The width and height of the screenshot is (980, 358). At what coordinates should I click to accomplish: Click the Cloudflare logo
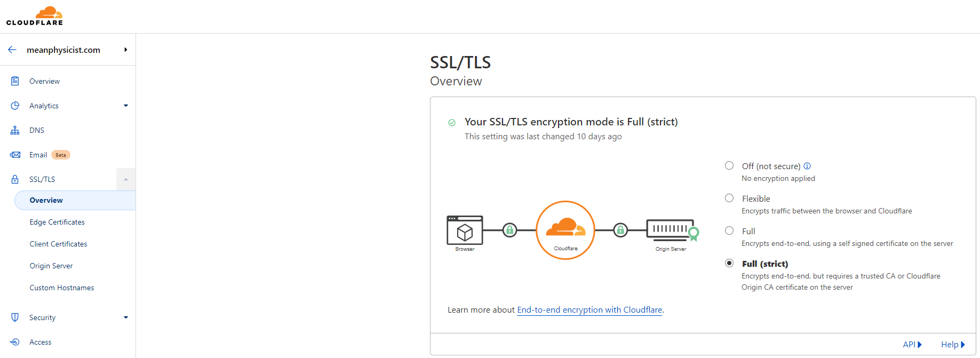click(35, 16)
